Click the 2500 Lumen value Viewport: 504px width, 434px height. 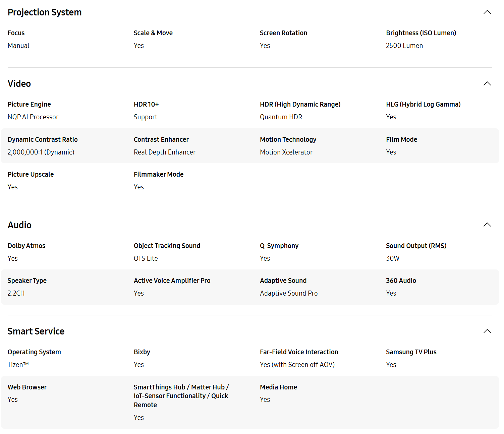pyautogui.click(x=404, y=46)
